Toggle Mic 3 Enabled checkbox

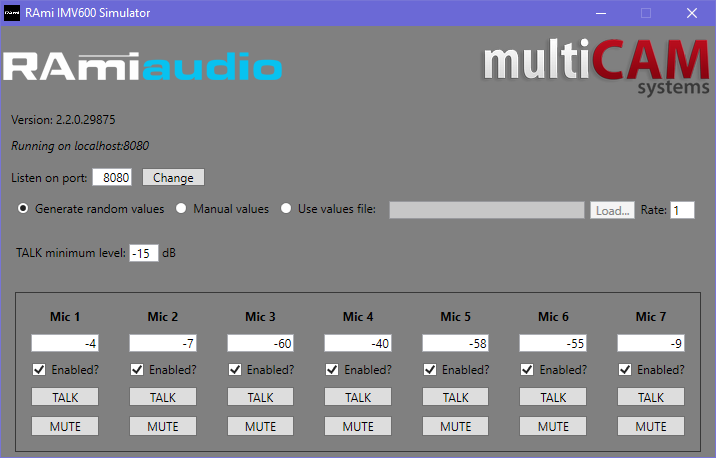click(x=235, y=369)
